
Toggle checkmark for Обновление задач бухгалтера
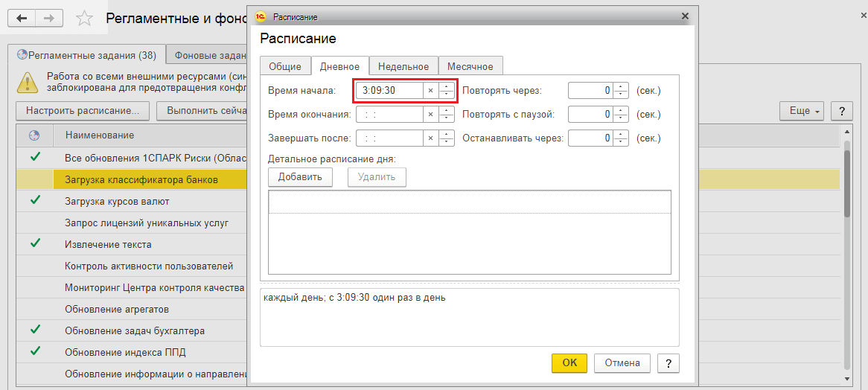(34, 330)
